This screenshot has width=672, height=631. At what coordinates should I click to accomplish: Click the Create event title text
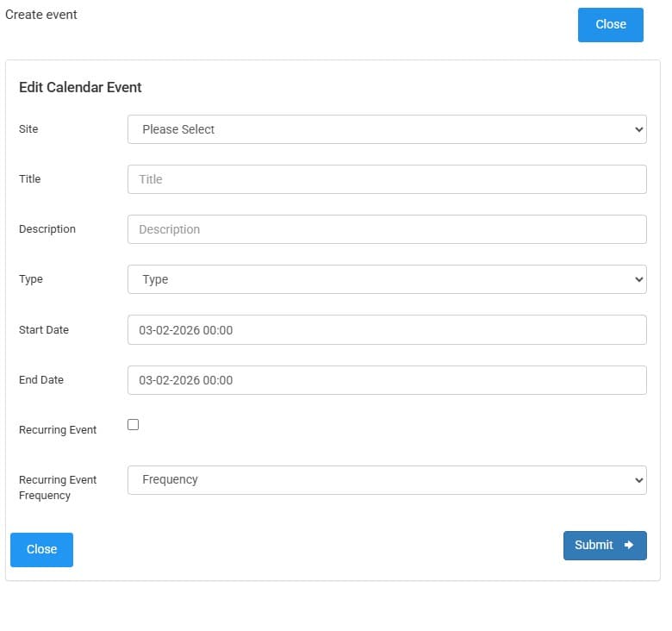click(x=41, y=15)
